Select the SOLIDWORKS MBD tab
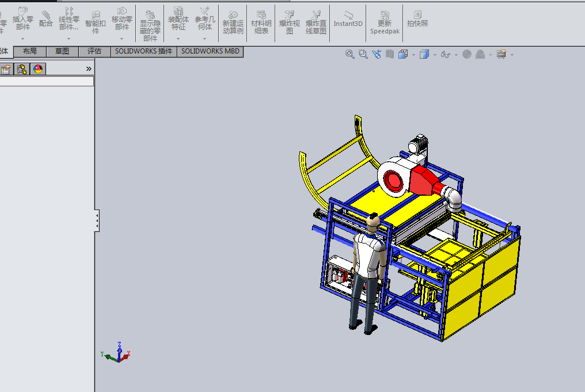The image size is (585, 392). (210, 51)
